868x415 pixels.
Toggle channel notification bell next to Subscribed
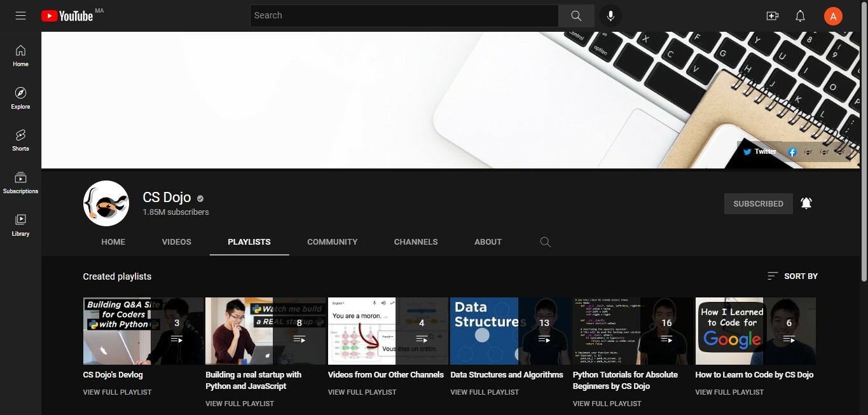pos(806,203)
